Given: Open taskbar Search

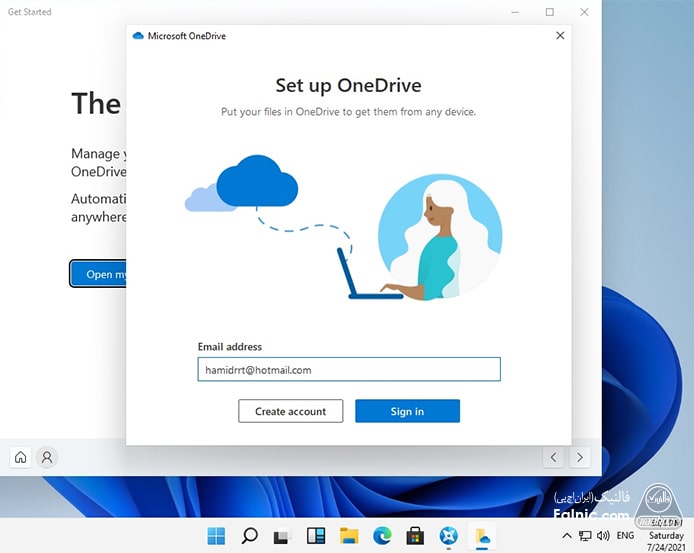Looking at the screenshot, I should [249, 536].
